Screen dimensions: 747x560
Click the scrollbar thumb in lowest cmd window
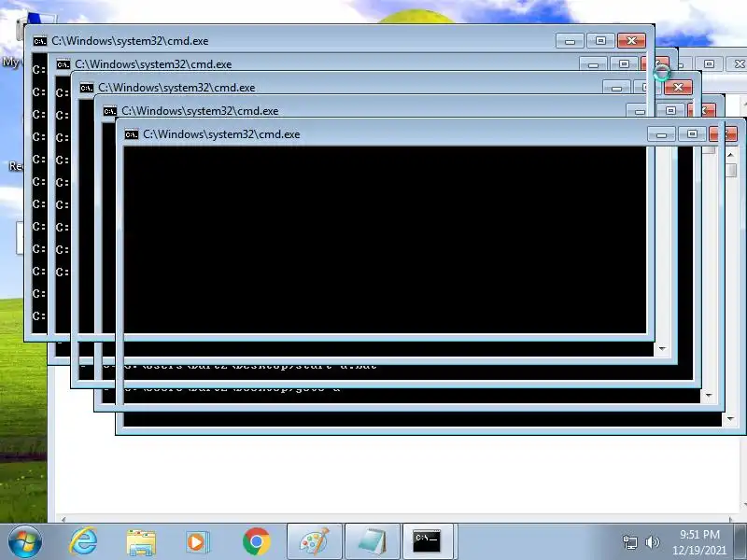click(731, 171)
